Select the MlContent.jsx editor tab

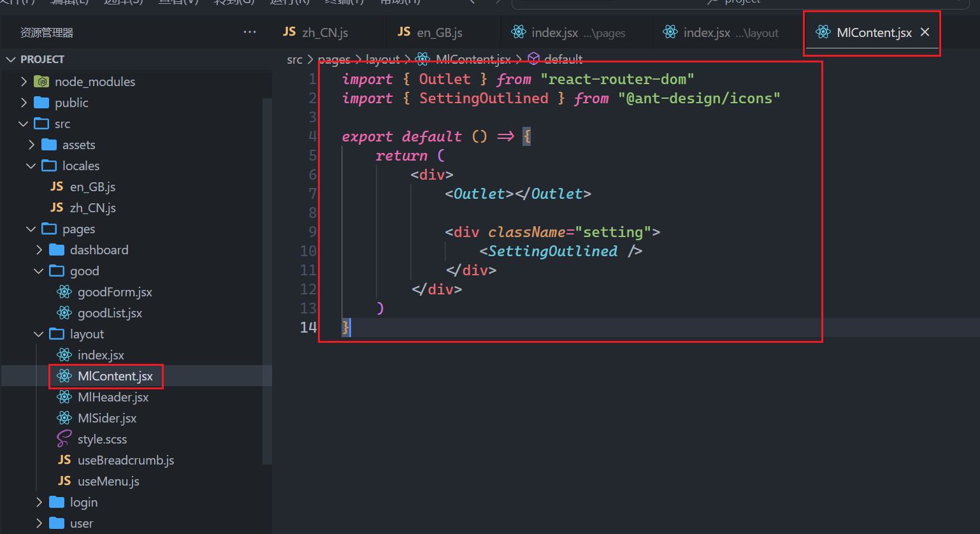(874, 32)
